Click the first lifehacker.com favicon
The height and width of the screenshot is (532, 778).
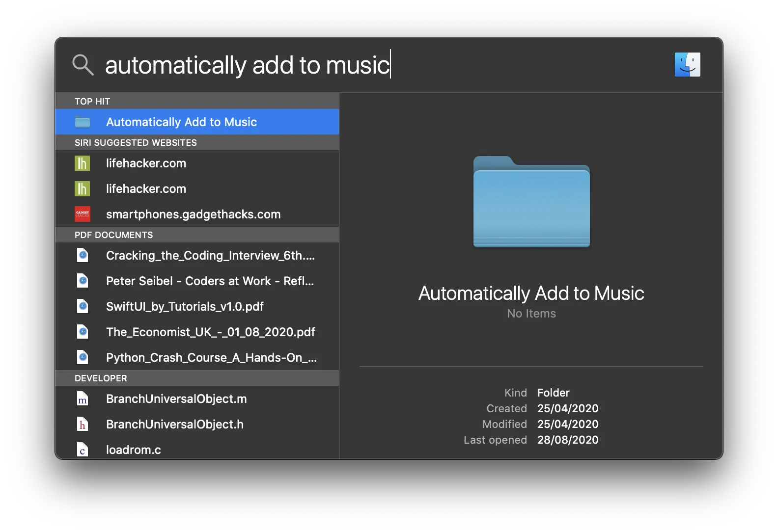point(83,163)
